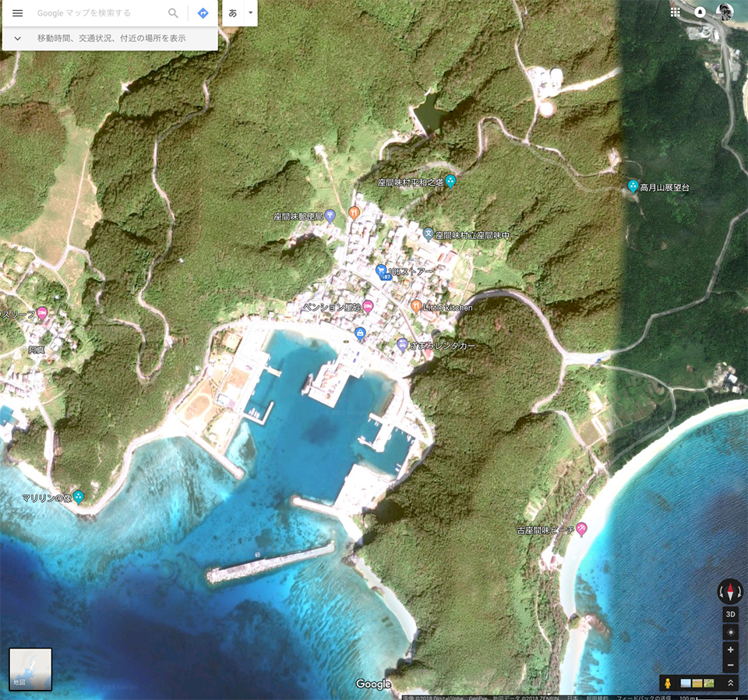This screenshot has width=748, height=700.
Task: Click the 座間味村立座間味中 label
Action: pyautogui.click(x=472, y=236)
